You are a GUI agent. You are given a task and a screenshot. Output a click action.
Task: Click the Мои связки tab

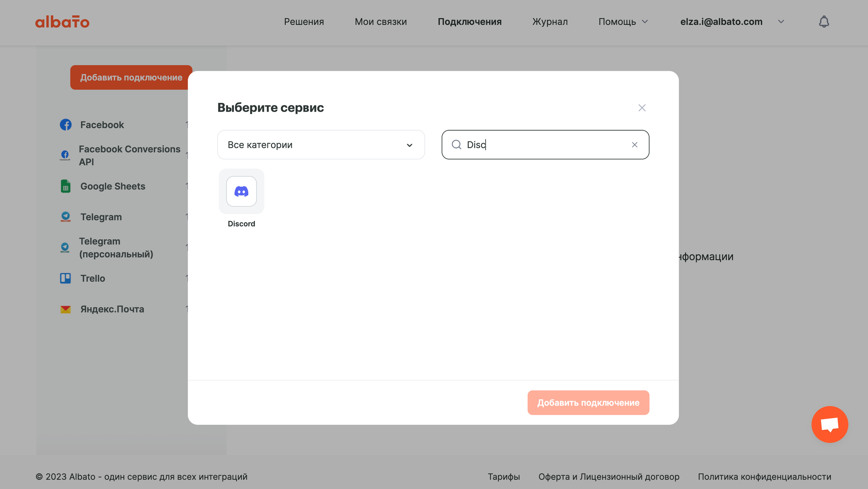(x=381, y=21)
